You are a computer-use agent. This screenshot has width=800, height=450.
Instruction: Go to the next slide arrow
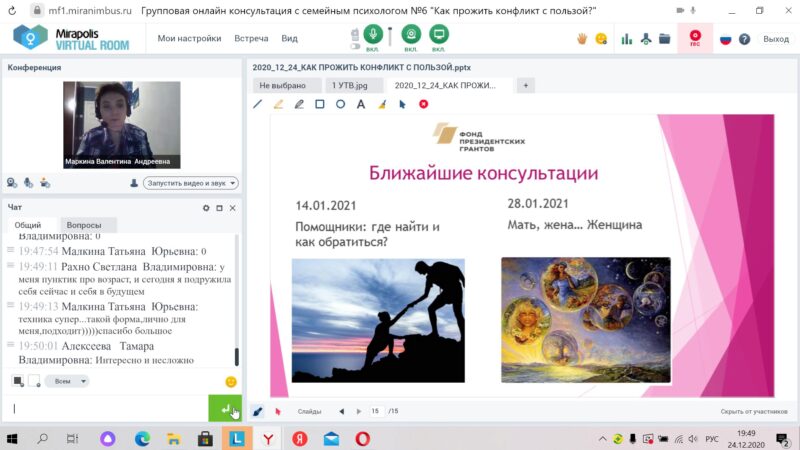[359, 411]
